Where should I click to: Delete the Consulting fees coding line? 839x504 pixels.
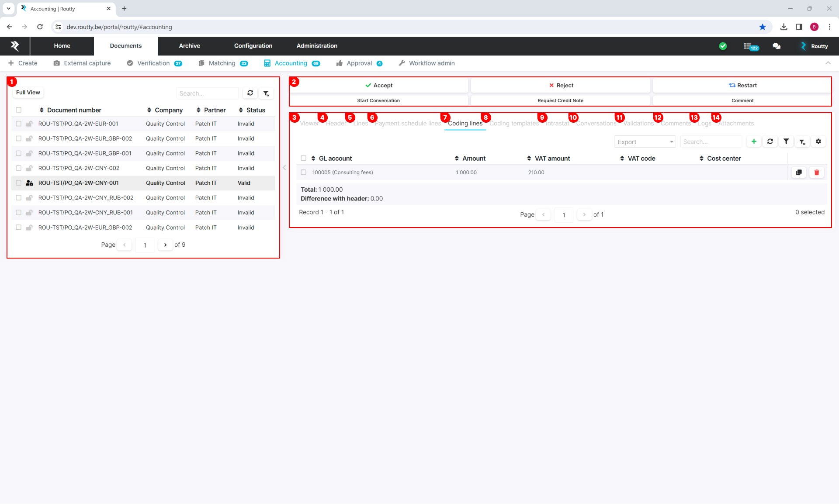816,173
